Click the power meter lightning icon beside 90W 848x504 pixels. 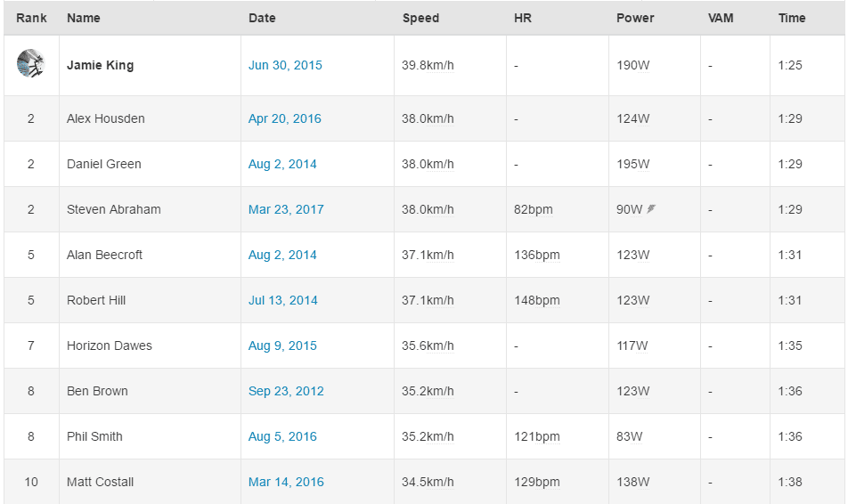(x=651, y=208)
